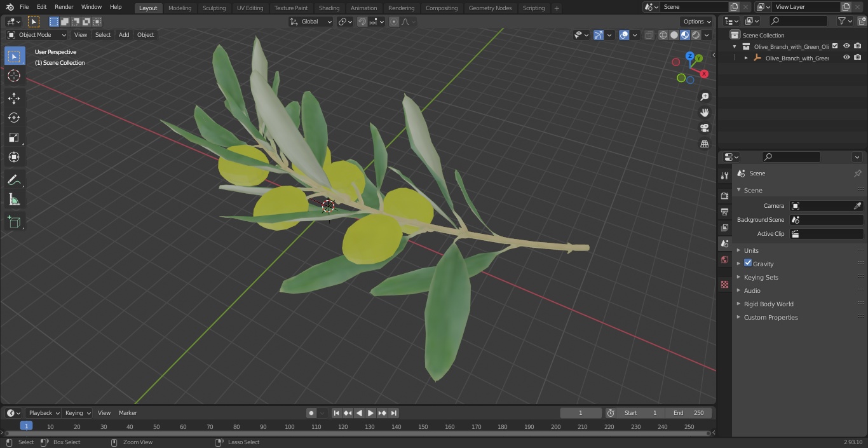
Task: Toggle X-ray mode in viewport header
Action: (x=649, y=35)
